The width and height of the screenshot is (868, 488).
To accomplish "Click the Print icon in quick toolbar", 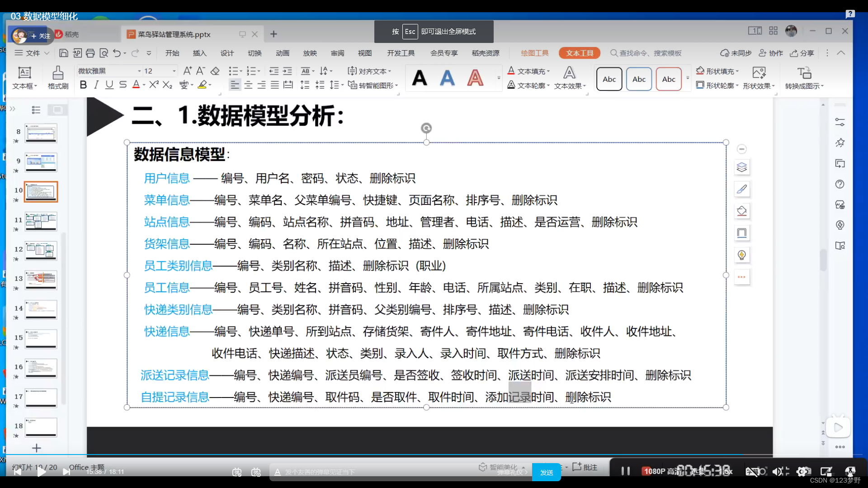I will [90, 53].
